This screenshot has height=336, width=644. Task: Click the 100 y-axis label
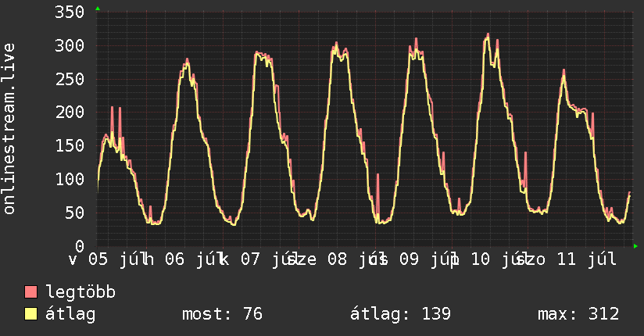70,179
